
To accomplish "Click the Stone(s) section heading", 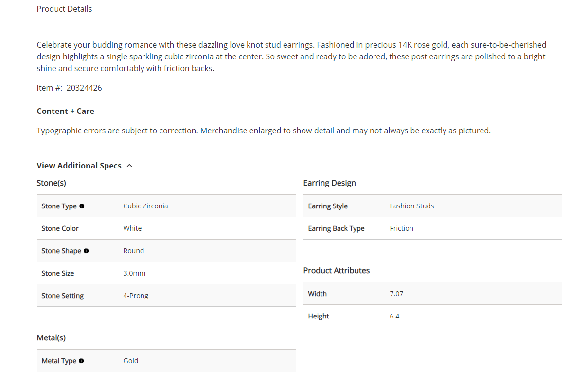I will click(51, 183).
